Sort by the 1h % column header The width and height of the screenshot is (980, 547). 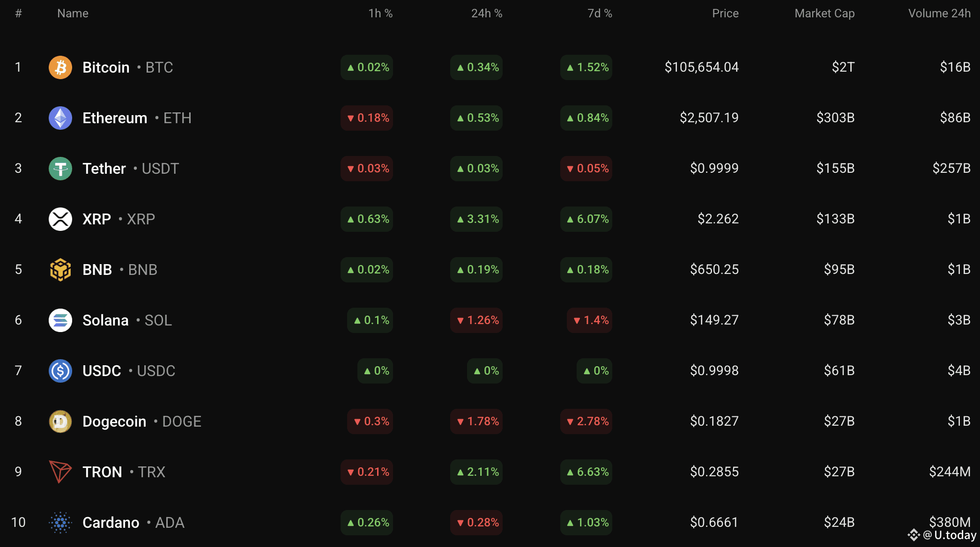pos(380,14)
